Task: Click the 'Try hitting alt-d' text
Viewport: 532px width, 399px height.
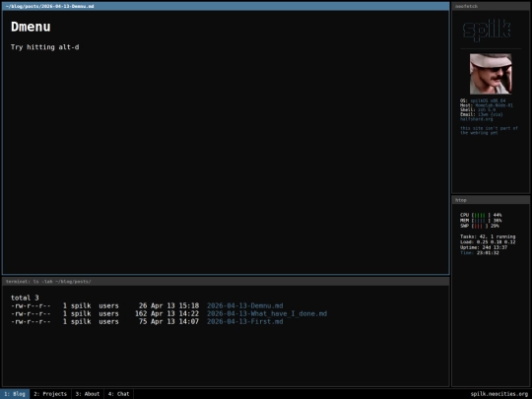Action: click(44, 47)
